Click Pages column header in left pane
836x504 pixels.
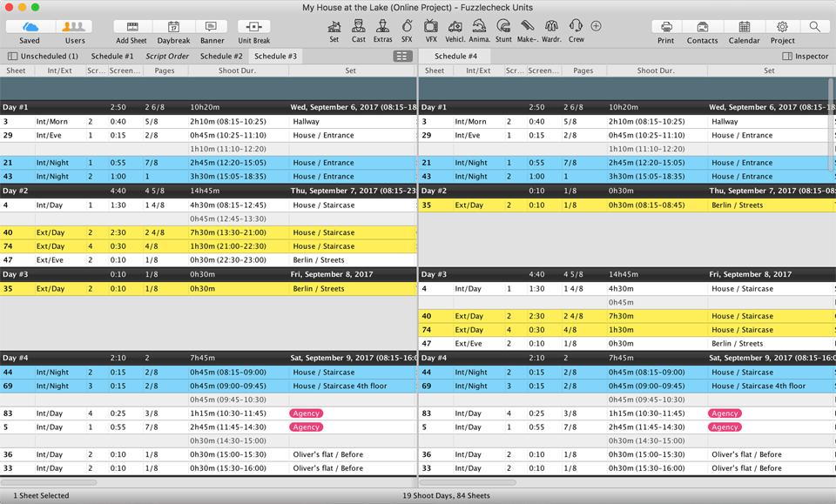[165, 71]
